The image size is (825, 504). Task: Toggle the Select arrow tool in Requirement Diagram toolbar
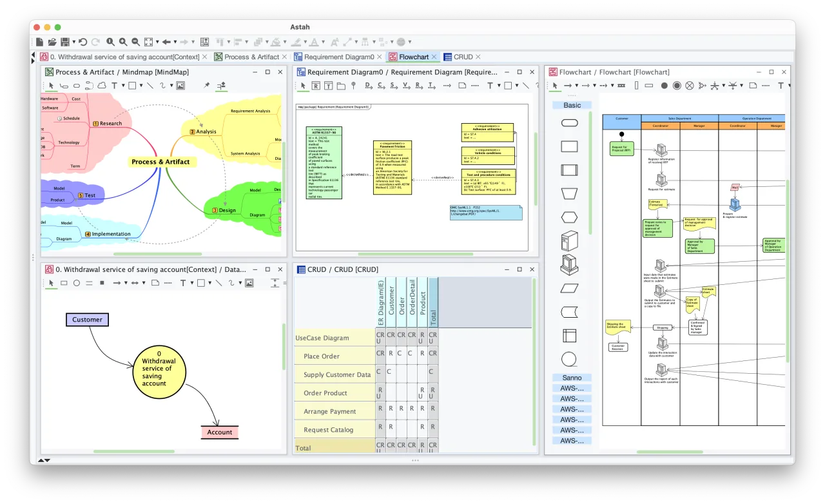click(x=303, y=85)
